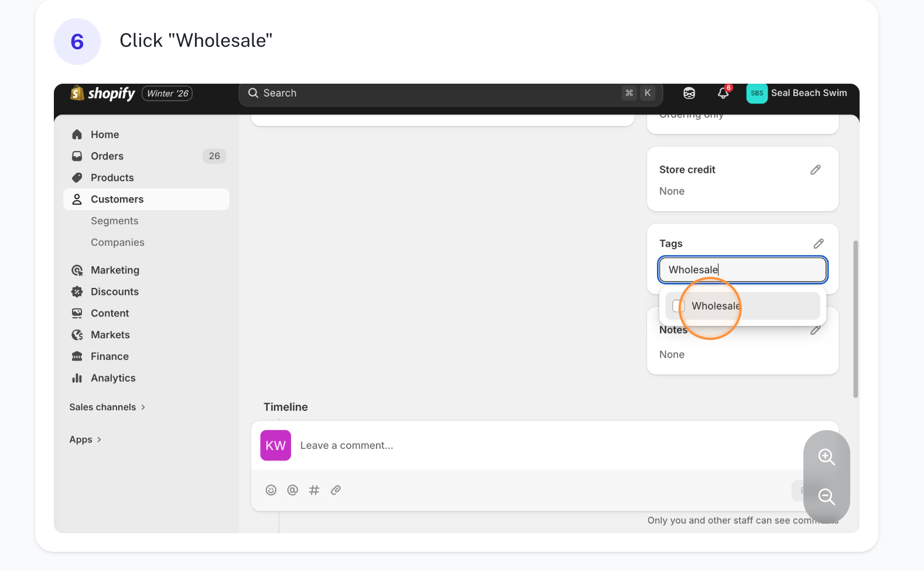924x570 pixels.
Task: Open Products in sidebar
Action: coord(112,178)
